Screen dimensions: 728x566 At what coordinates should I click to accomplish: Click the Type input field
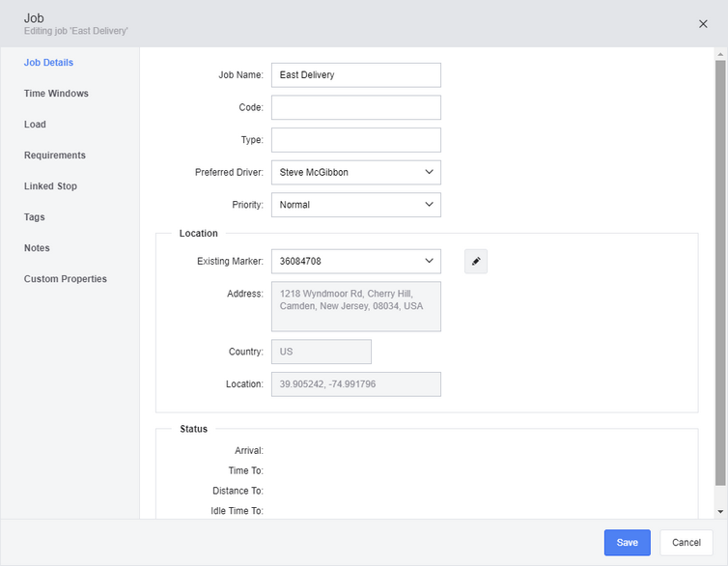click(356, 140)
